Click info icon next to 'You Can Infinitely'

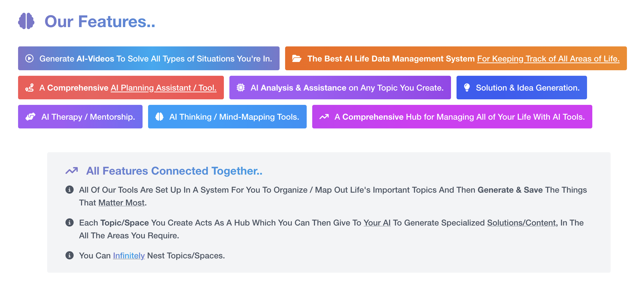pyautogui.click(x=70, y=255)
